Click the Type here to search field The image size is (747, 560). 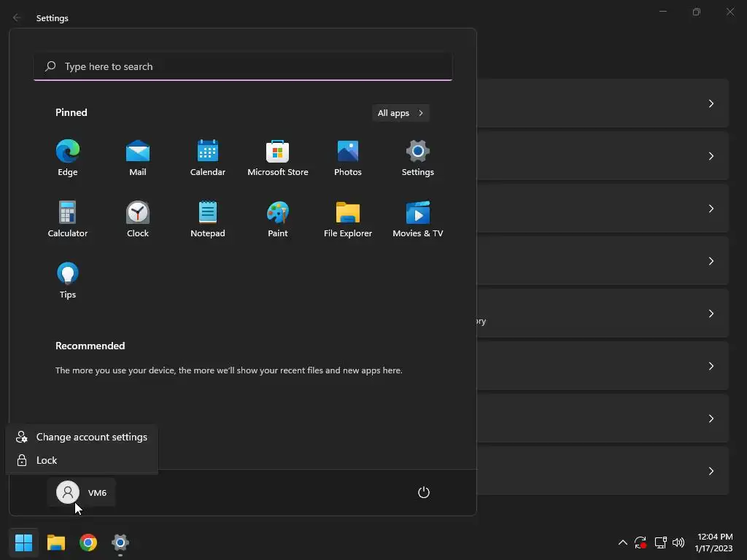[243, 66]
